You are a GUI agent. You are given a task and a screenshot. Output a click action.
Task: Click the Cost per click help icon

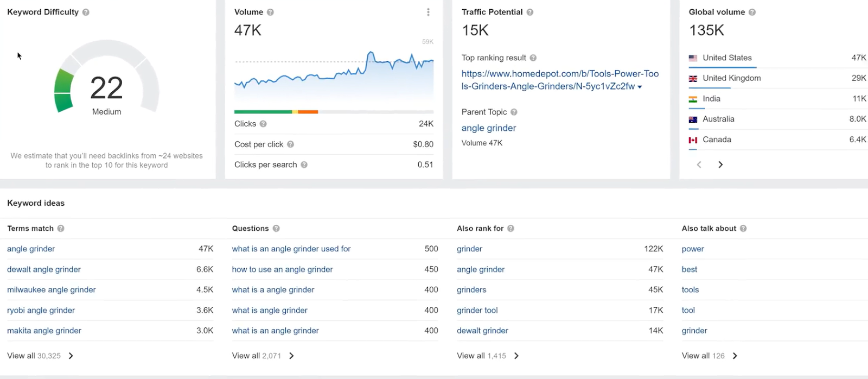click(290, 144)
